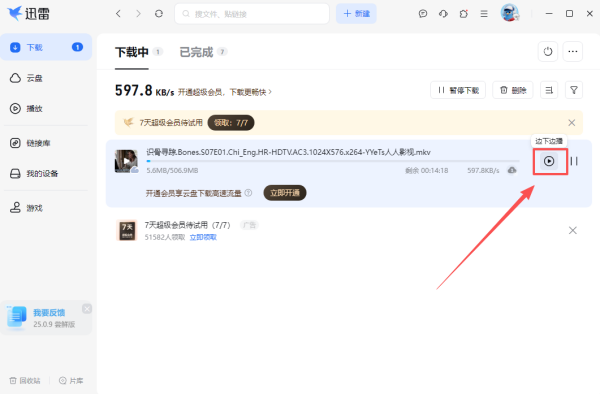The height and width of the screenshot is (394, 600).
Task: Click the 边下边播 play-while-downloading button
Action: (x=549, y=161)
